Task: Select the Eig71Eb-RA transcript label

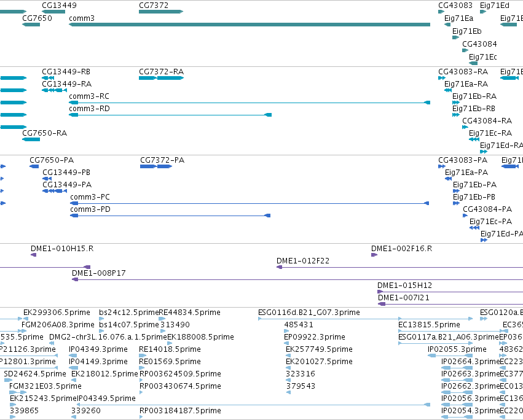Action: [474, 96]
